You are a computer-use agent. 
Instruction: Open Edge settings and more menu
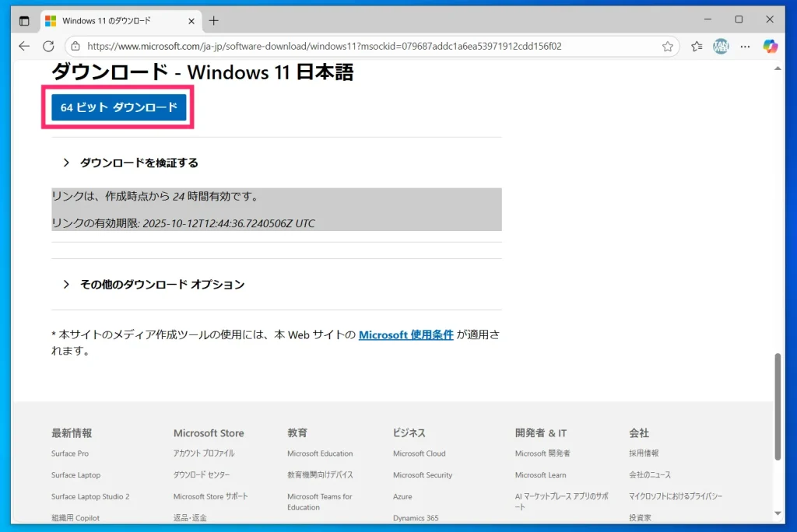point(744,47)
